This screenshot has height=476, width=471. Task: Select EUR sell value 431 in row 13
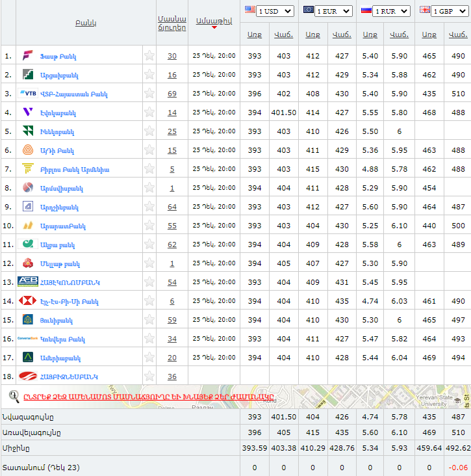tap(342, 282)
